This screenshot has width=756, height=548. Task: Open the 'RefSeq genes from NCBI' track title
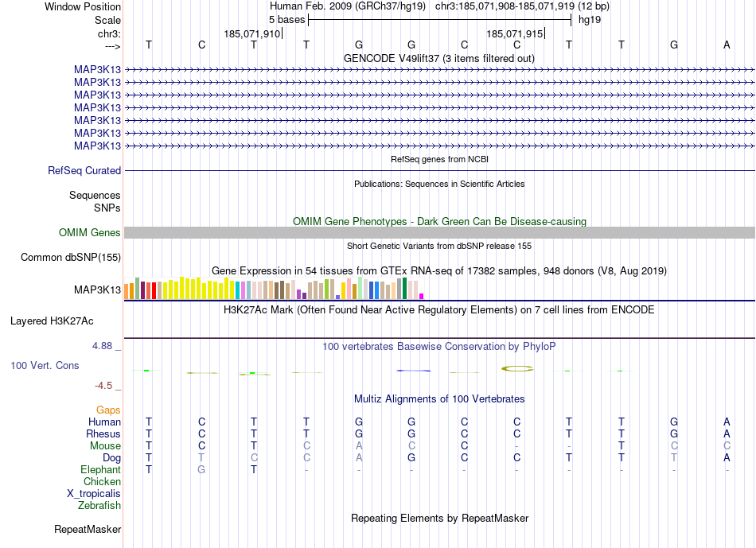(x=439, y=159)
